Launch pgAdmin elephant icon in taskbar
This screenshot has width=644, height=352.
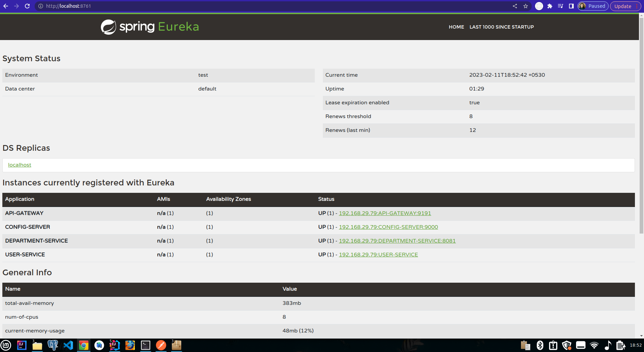(x=53, y=345)
